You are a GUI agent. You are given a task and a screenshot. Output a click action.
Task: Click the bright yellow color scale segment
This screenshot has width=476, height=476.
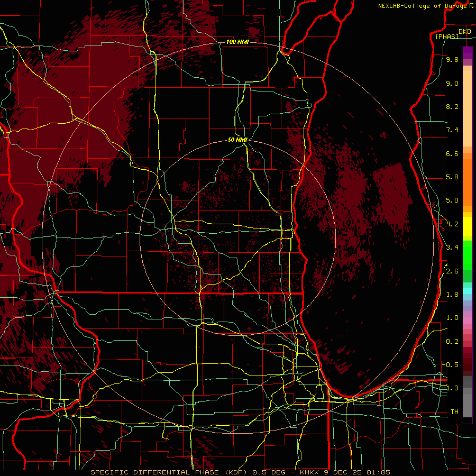(x=467, y=226)
